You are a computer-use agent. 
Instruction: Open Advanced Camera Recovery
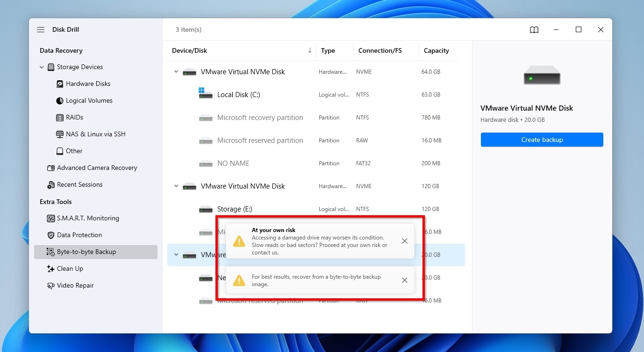tap(97, 168)
